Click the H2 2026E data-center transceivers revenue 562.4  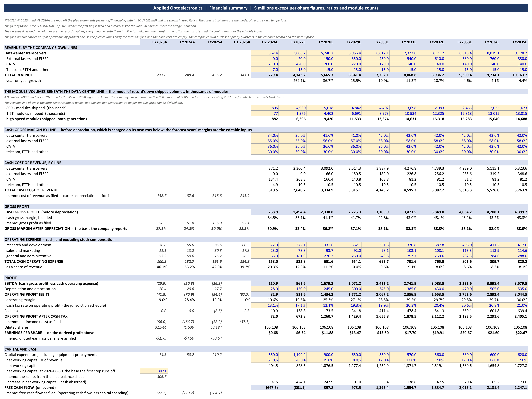pyautogui.click(x=265, y=53)
